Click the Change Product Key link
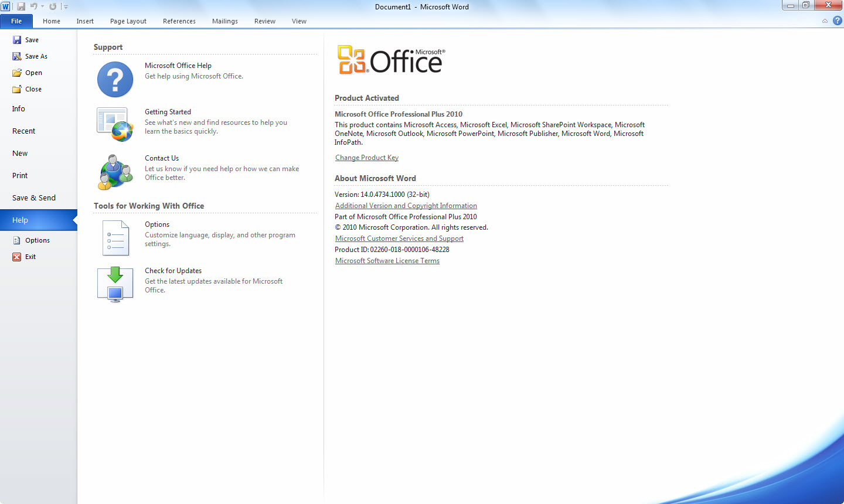 (366, 157)
